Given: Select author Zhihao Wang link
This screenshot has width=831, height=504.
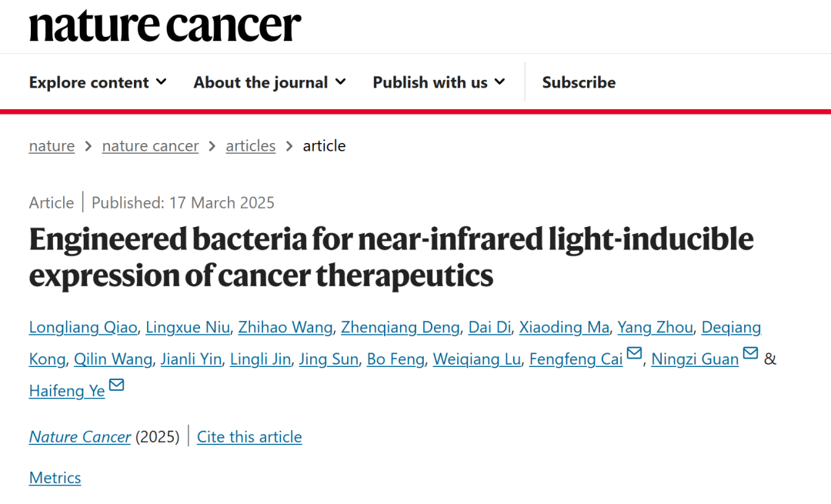Looking at the screenshot, I should point(285,327).
